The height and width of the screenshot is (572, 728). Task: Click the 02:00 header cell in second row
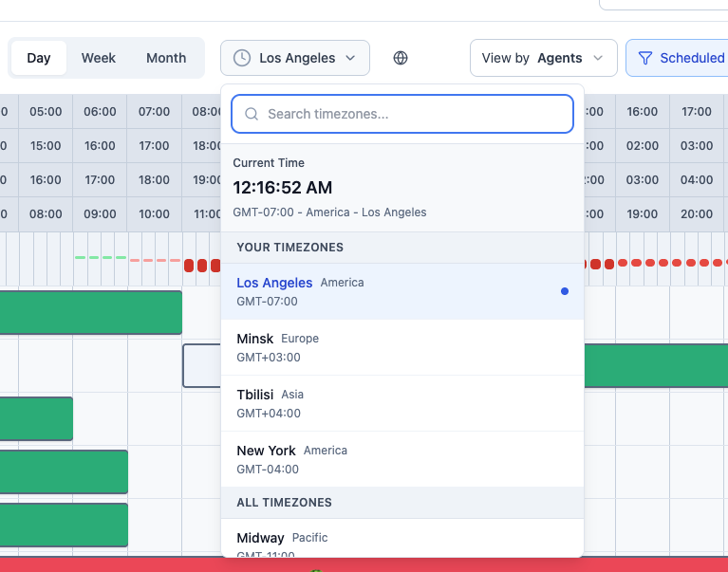pos(643,146)
